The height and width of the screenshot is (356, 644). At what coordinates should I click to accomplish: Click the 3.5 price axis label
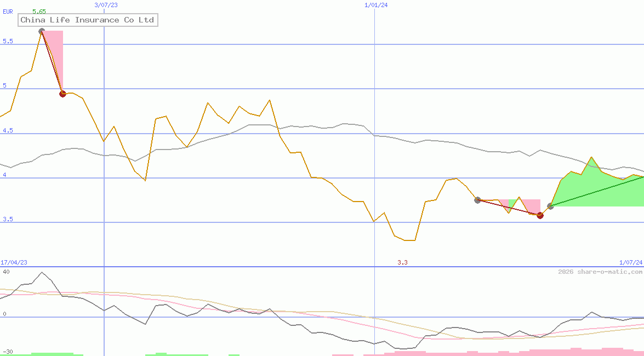tap(8, 220)
